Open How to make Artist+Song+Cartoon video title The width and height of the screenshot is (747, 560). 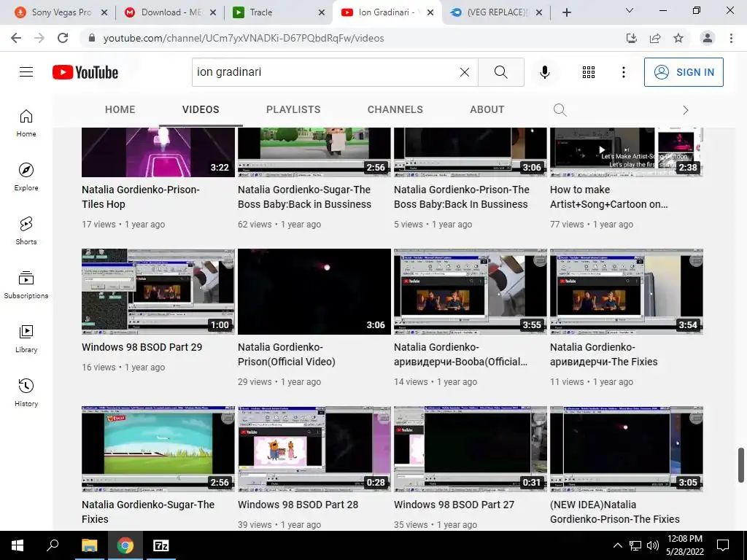pyautogui.click(x=609, y=197)
